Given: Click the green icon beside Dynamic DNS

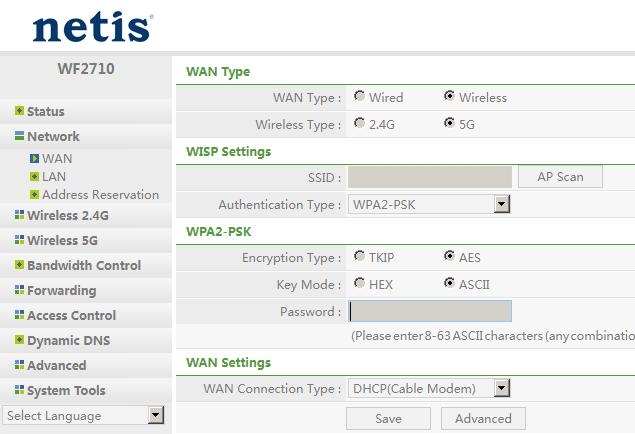Looking at the screenshot, I should point(19,340).
